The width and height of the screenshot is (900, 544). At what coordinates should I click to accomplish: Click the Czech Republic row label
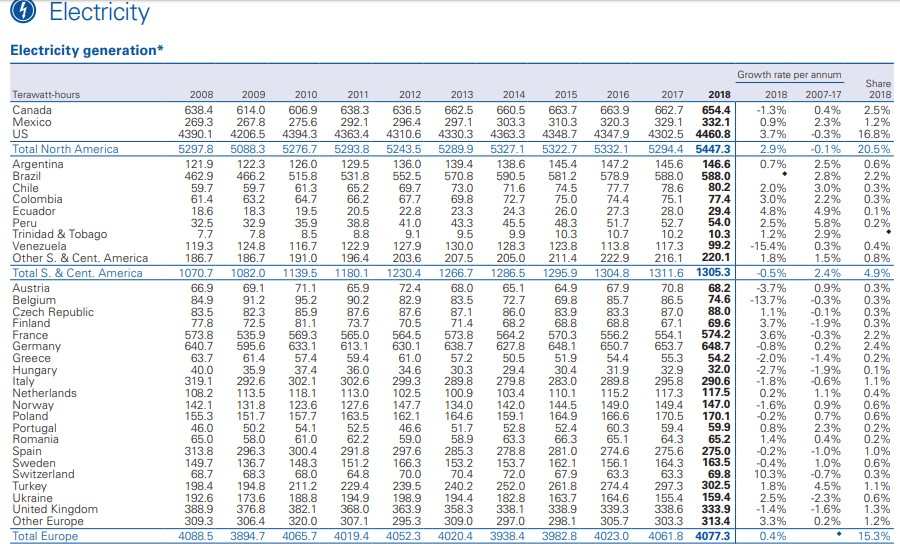click(x=53, y=312)
